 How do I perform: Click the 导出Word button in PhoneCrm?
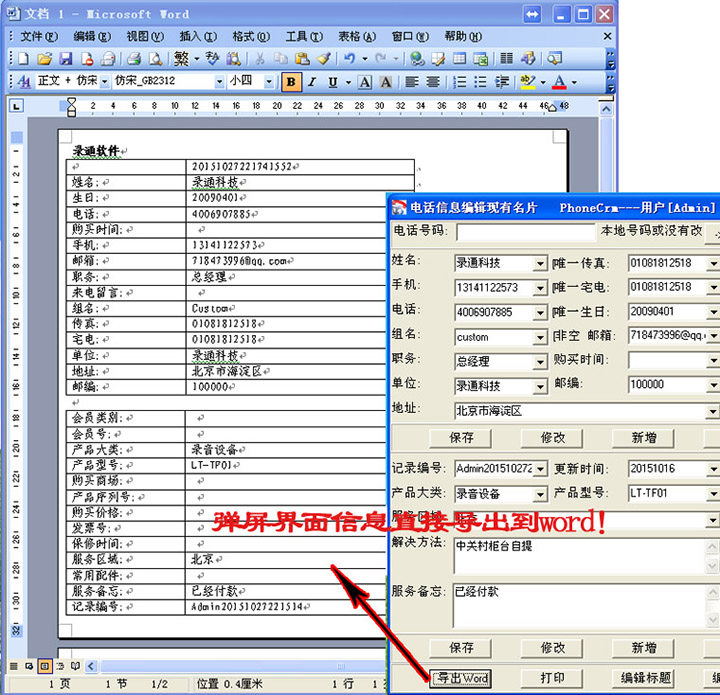click(461, 678)
